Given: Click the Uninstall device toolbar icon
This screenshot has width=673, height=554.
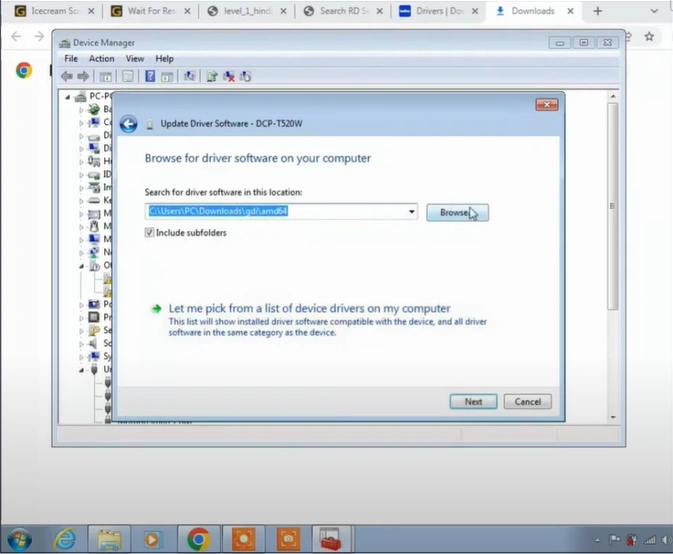Looking at the screenshot, I should click(x=229, y=76).
